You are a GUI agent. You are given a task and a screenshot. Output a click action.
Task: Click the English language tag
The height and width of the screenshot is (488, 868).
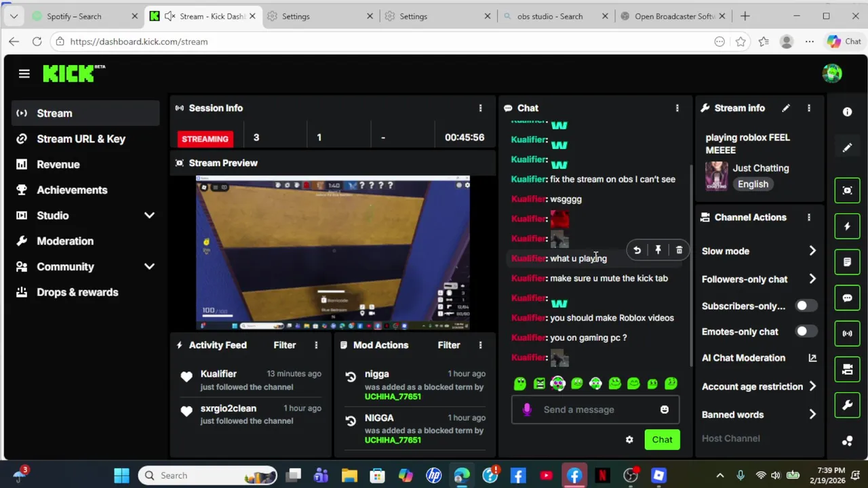click(753, 184)
